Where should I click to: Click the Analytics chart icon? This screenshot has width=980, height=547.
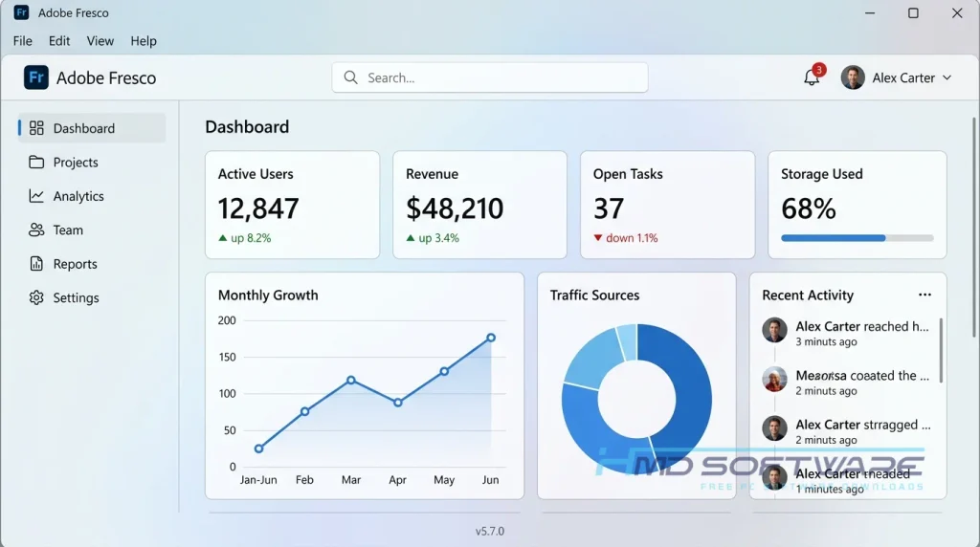36,196
